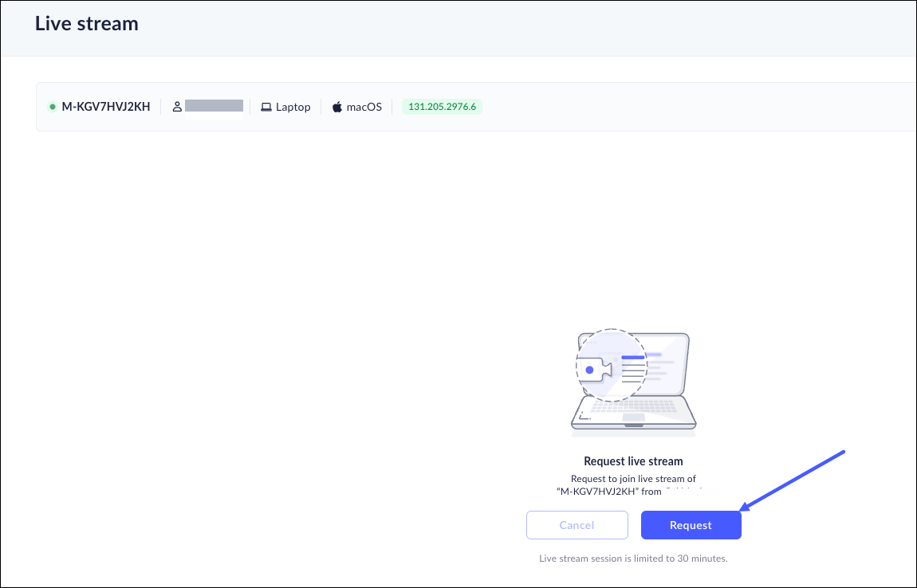This screenshot has height=588, width=917.
Task: Click the user profile icon
Action: tap(176, 107)
